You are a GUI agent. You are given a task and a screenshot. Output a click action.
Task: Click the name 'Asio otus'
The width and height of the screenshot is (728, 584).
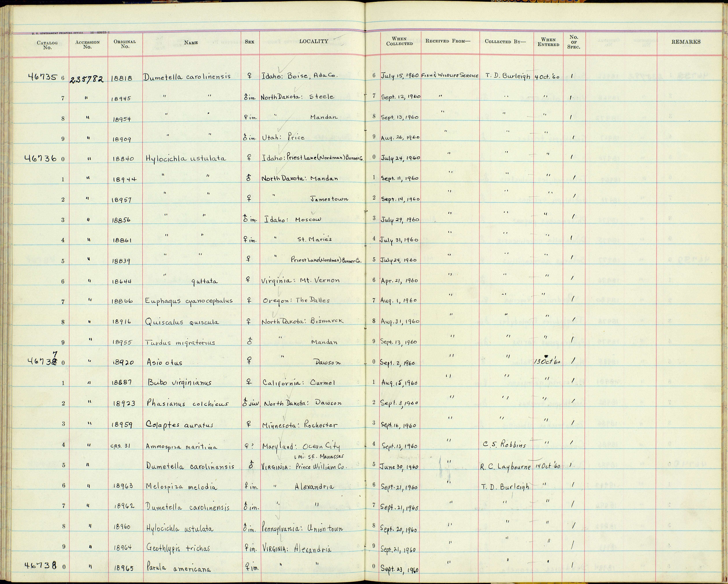pos(164,362)
